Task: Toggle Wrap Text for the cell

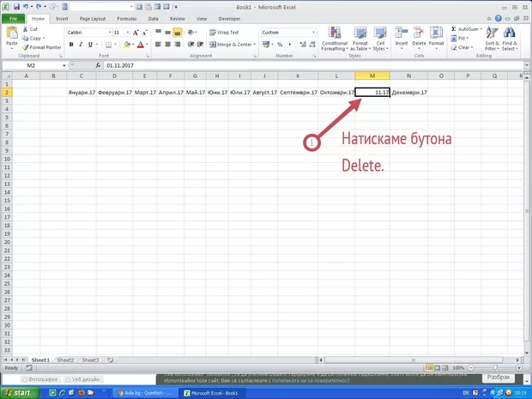Action: point(222,33)
